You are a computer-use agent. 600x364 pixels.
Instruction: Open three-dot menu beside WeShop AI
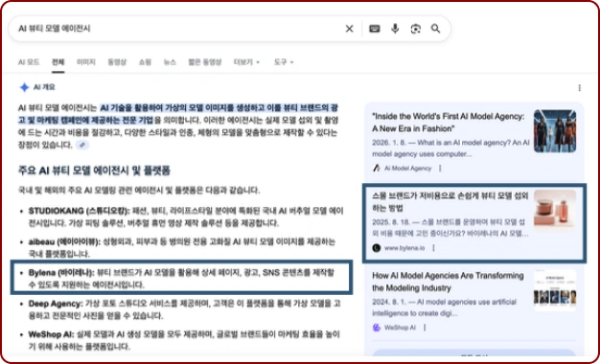click(x=425, y=328)
